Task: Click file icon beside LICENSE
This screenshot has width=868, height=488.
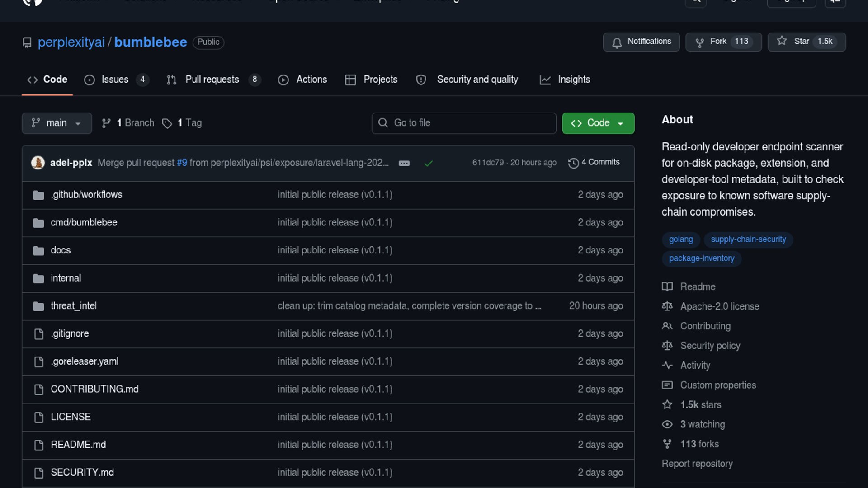Action: click(39, 417)
